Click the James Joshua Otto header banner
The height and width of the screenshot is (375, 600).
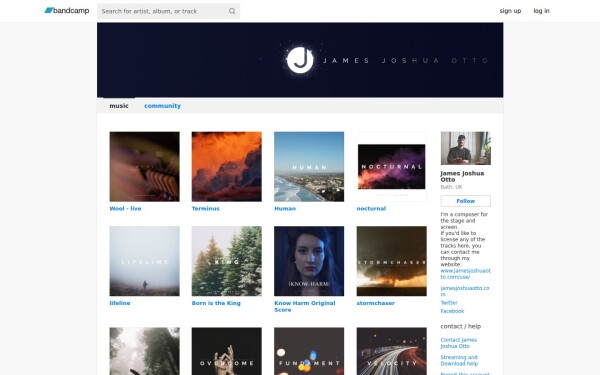click(x=300, y=60)
